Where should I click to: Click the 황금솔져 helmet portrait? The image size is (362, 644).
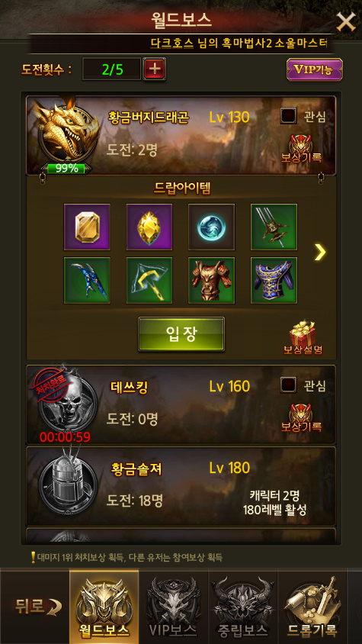tap(68, 482)
